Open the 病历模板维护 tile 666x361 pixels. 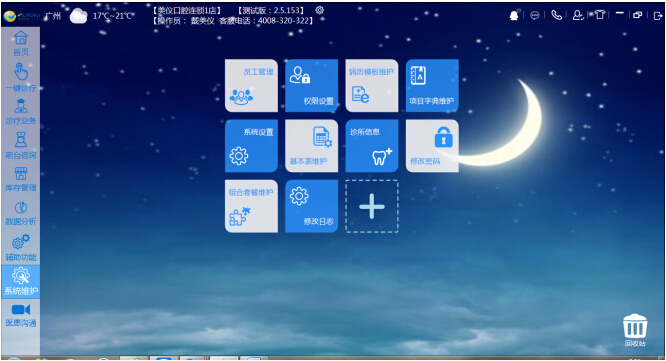tap(372, 86)
